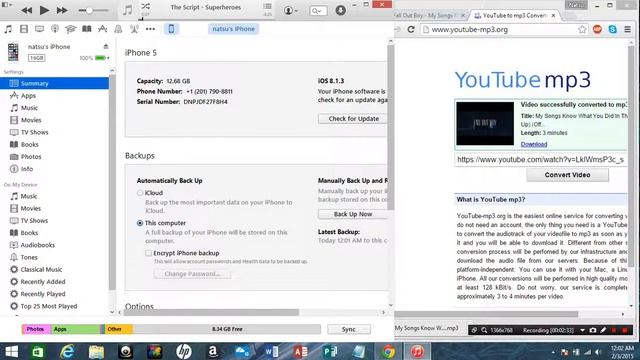640x360 pixels.
Task: Click the Chrome address bar URL
Action: coord(469,29)
